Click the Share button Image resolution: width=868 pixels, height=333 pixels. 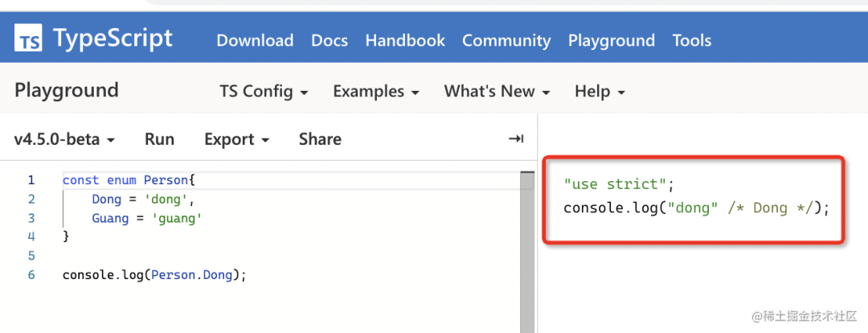pos(320,139)
